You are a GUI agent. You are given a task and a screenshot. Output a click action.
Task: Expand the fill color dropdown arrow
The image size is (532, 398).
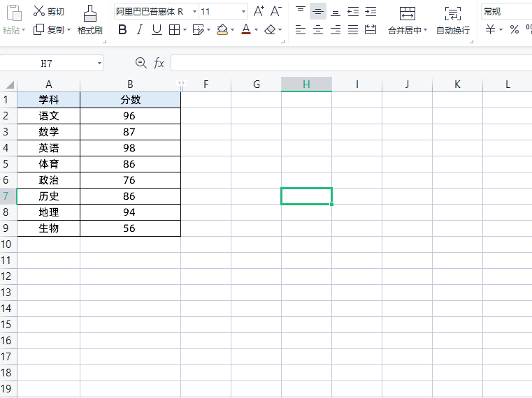click(x=232, y=30)
